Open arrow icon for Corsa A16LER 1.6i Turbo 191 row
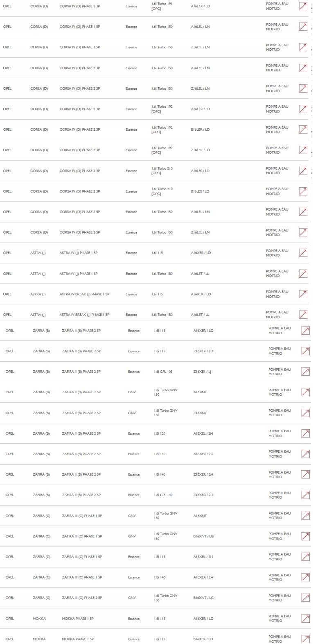 303,6
